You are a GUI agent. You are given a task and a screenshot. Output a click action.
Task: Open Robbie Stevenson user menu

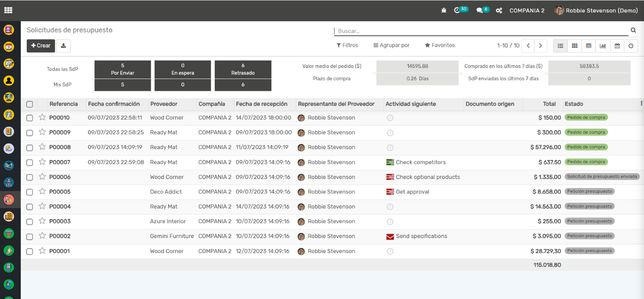tap(596, 11)
